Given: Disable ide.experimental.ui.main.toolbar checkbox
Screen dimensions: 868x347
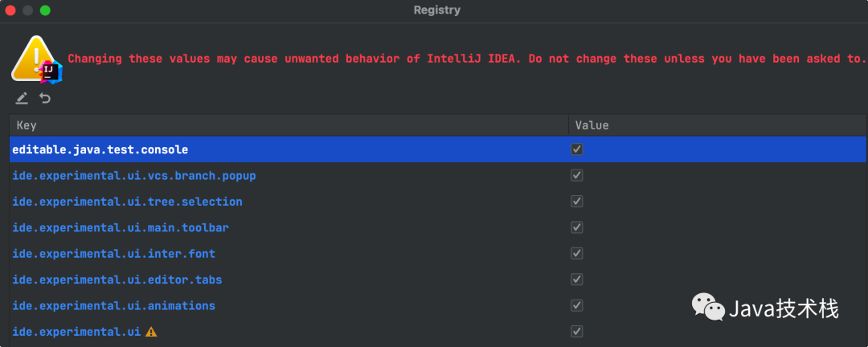Looking at the screenshot, I should (577, 227).
